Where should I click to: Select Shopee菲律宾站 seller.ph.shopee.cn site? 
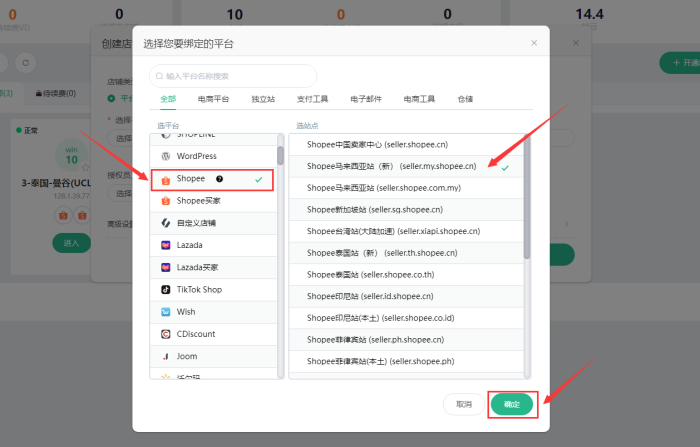pyautogui.click(x=406, y=340)
